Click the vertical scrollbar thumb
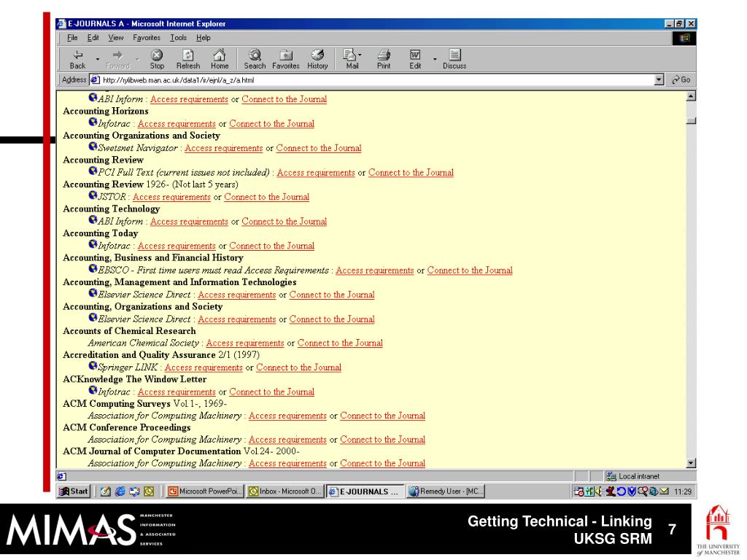This screenshot has height=560, width=747. (691, 121)
